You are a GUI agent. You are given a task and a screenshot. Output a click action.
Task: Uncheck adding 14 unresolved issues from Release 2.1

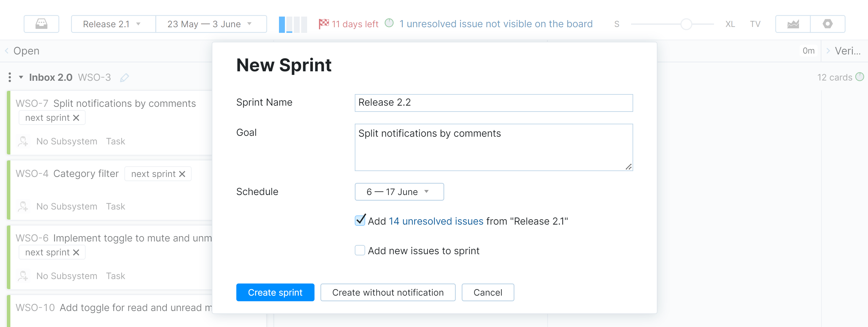(360, 220)
